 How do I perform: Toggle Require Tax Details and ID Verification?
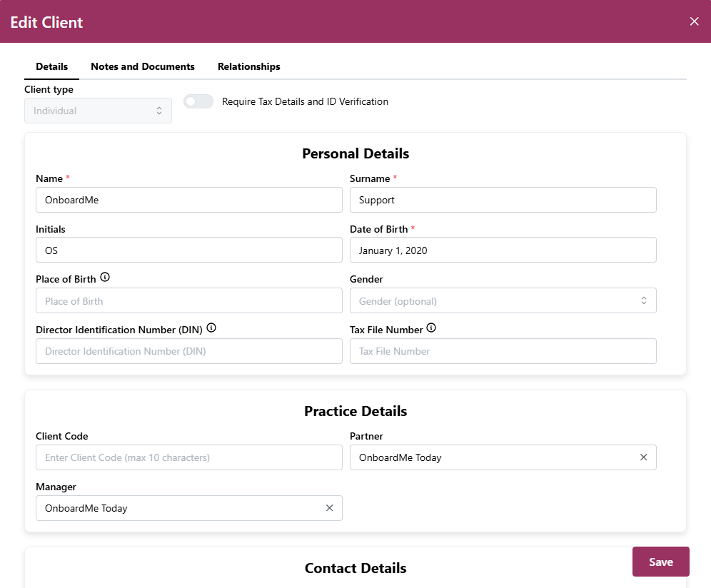coord(198,101)
